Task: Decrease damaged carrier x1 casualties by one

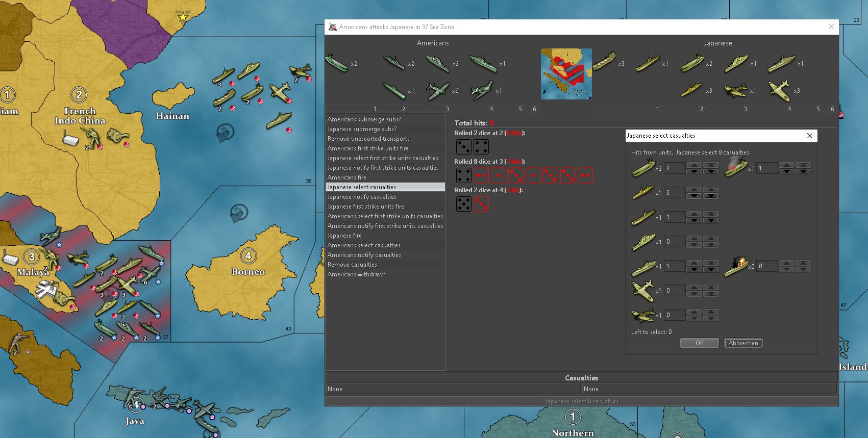Action: tap(786, 171)
